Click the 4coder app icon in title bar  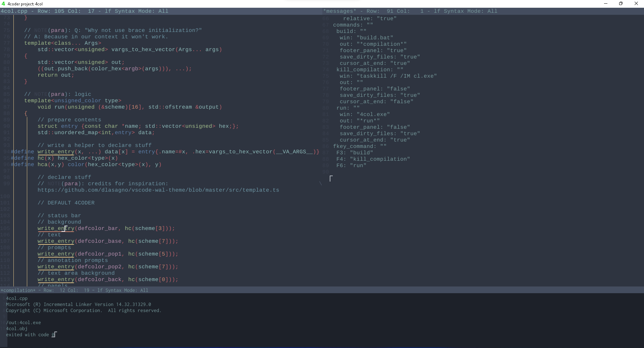3,4
